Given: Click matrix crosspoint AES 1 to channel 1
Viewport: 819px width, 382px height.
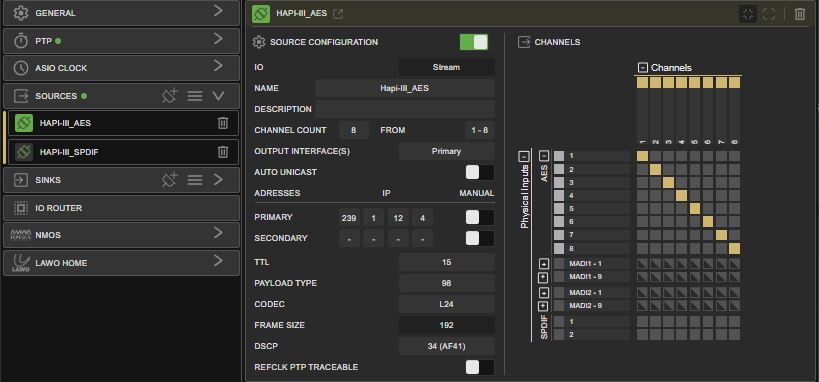Looking at the screenshot, I should 642,156.
